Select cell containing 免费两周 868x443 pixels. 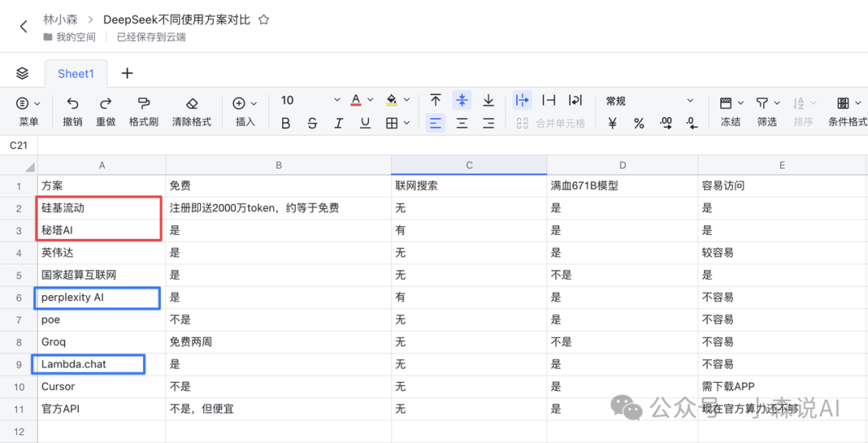(278, 343)
